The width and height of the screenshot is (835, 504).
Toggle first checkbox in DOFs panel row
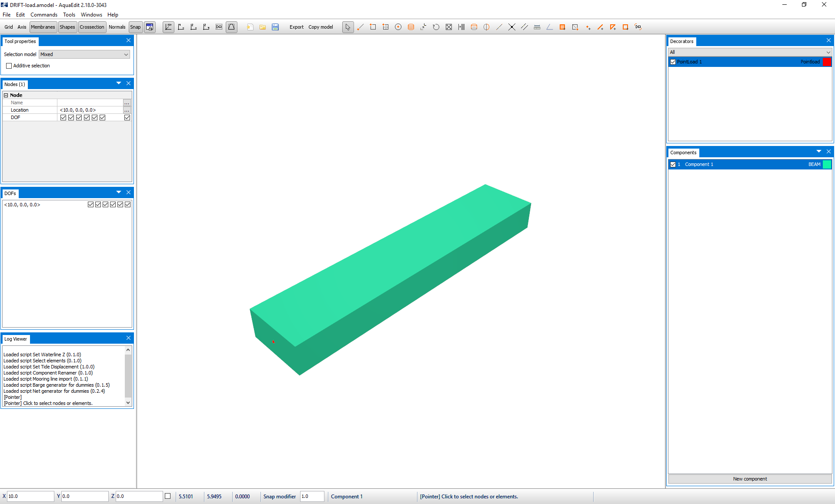pyautogui.click(x=90, y=204)
